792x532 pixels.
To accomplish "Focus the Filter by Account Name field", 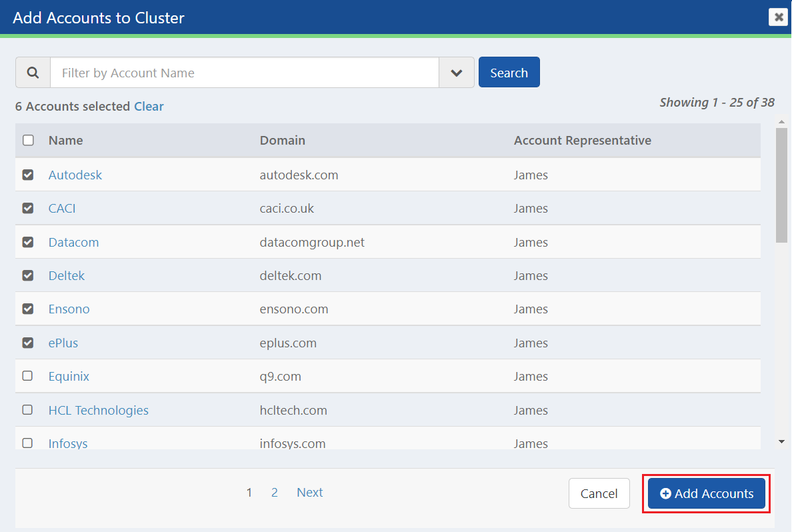I will (x=245, y=73).
